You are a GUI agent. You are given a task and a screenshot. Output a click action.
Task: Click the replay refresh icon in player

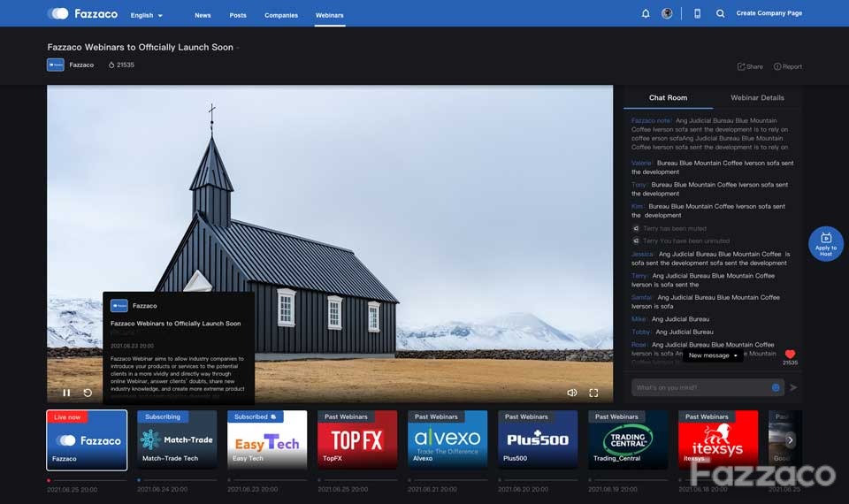pos(88,393)
